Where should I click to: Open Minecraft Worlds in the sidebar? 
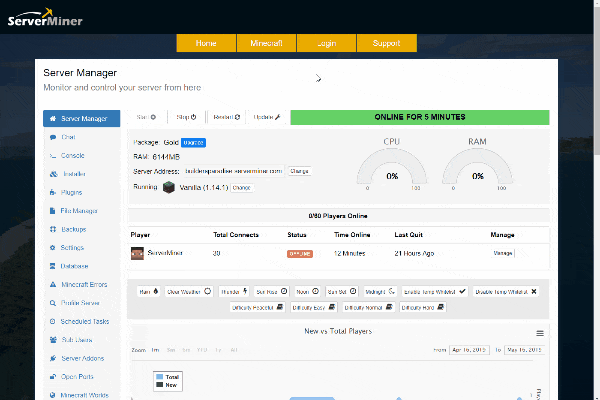[82, 395]
